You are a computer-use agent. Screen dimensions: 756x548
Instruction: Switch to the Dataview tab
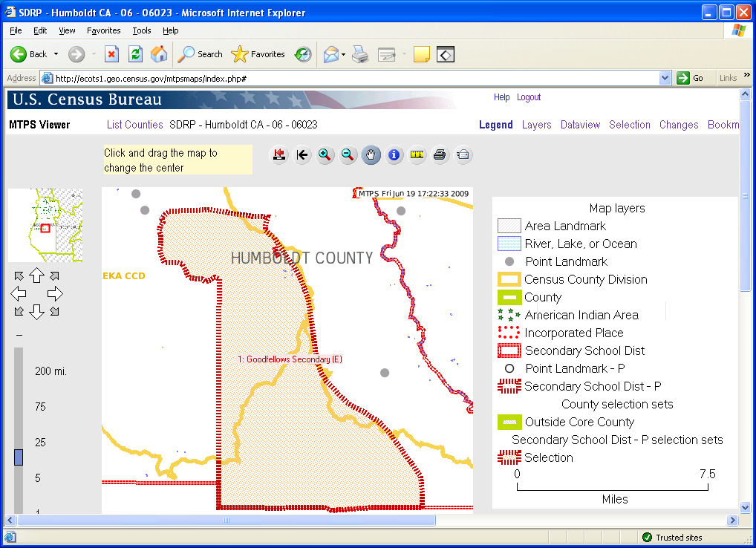[580, 125]
